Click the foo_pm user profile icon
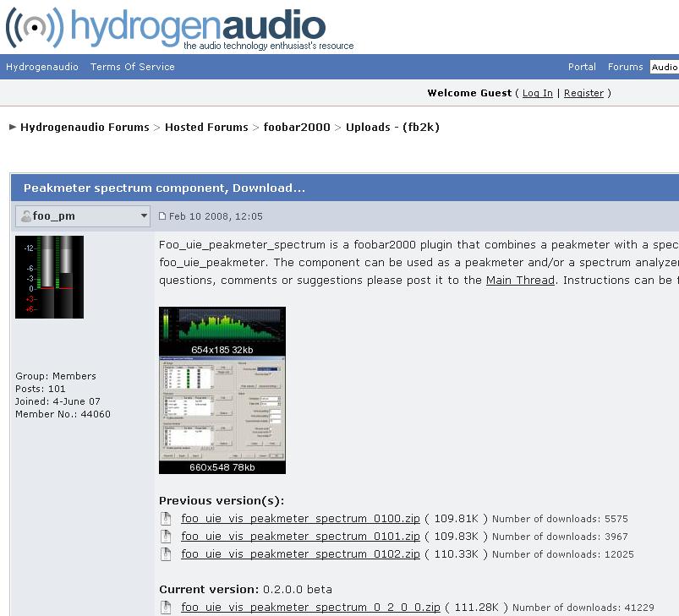This screenshot has height=616, width=679. [26, 216]
